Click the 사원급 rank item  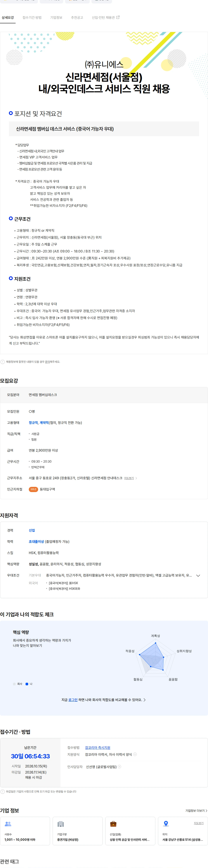coord(35,434)
